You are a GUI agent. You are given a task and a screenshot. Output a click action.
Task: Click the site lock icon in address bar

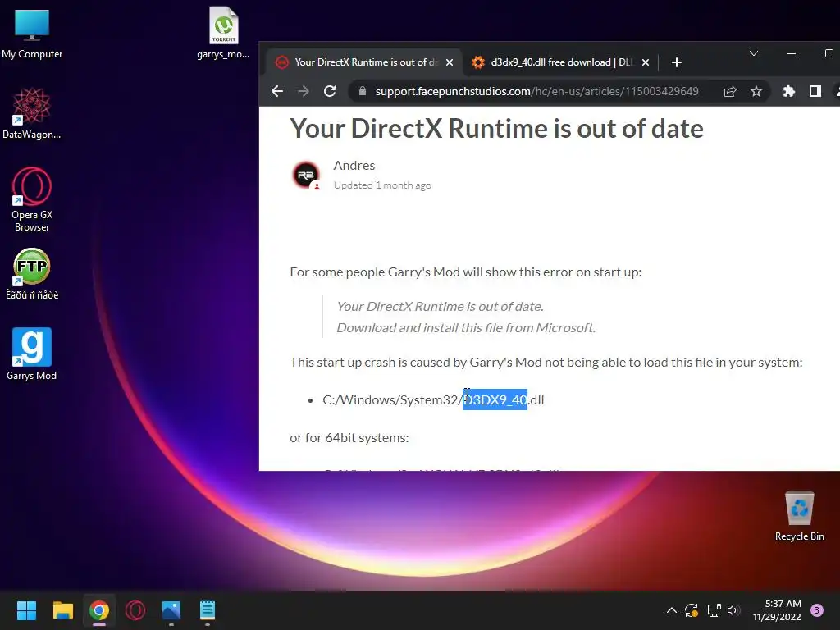[362, 91]
